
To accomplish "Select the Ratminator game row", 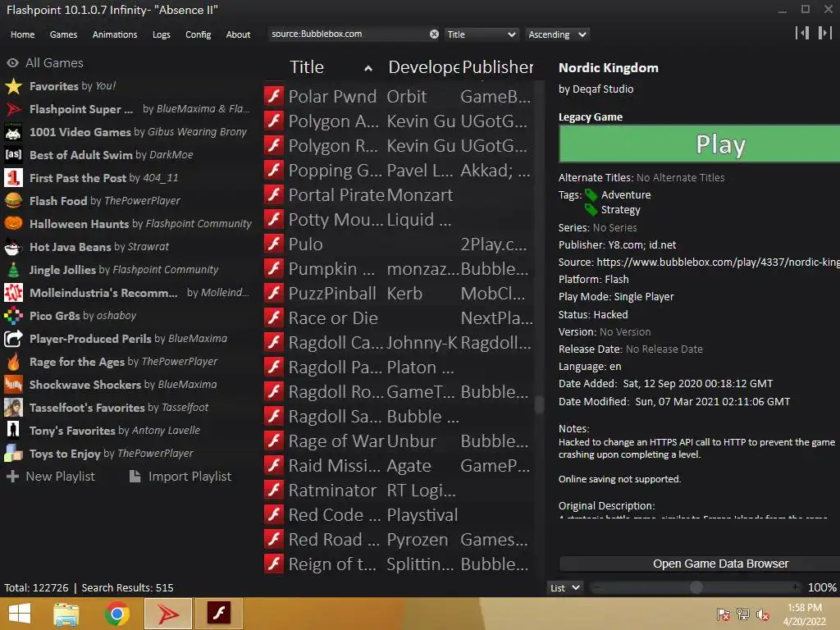I will tap(399, 491).
